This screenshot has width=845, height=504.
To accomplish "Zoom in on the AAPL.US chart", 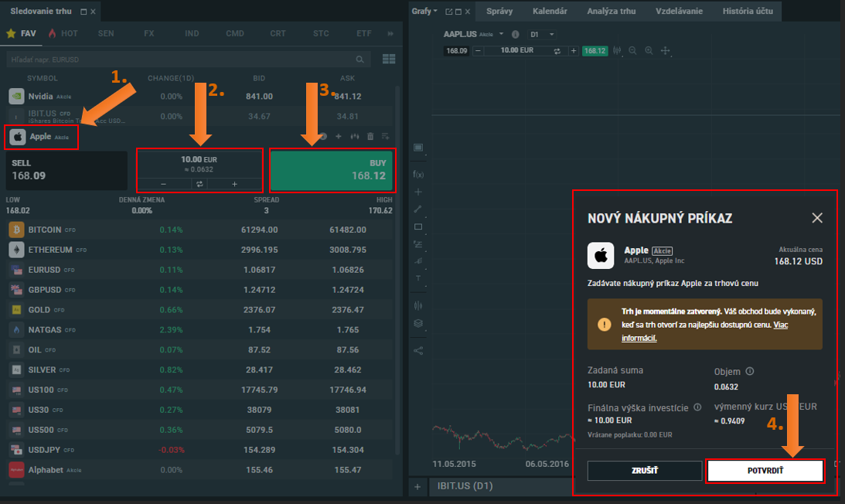I will (649, 51).
